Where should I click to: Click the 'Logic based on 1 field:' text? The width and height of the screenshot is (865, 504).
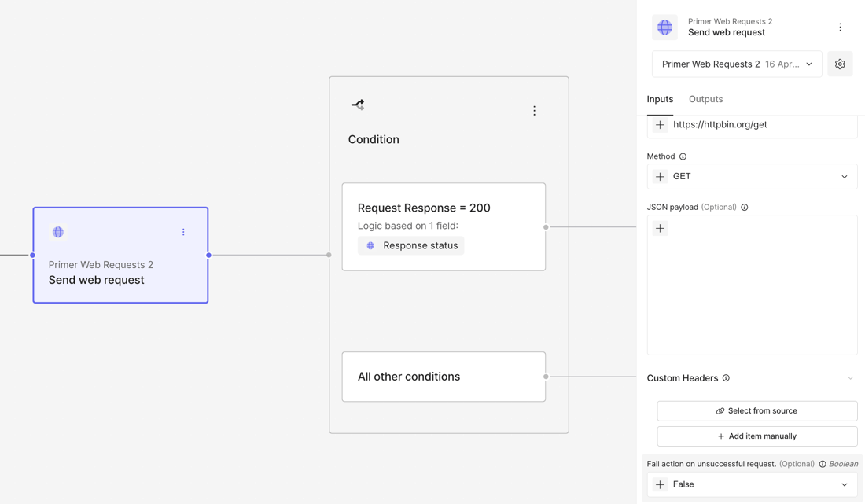tap(407, 226)
